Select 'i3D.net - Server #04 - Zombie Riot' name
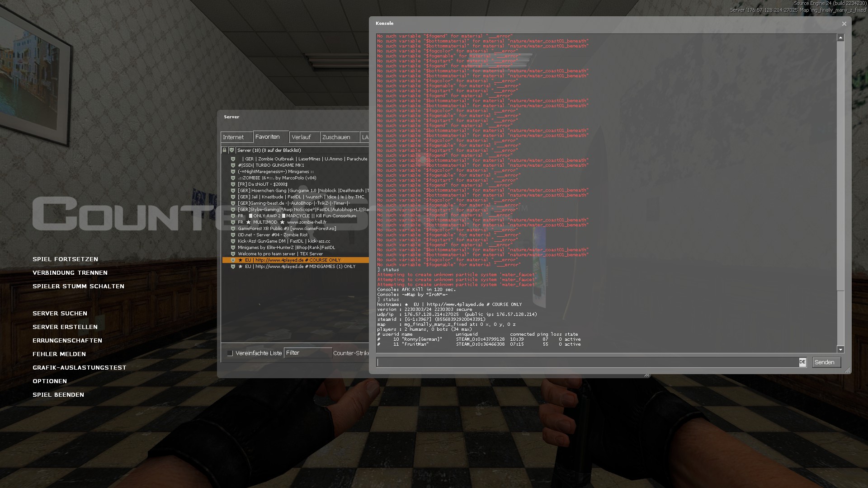868x488 pixels. 273,235
